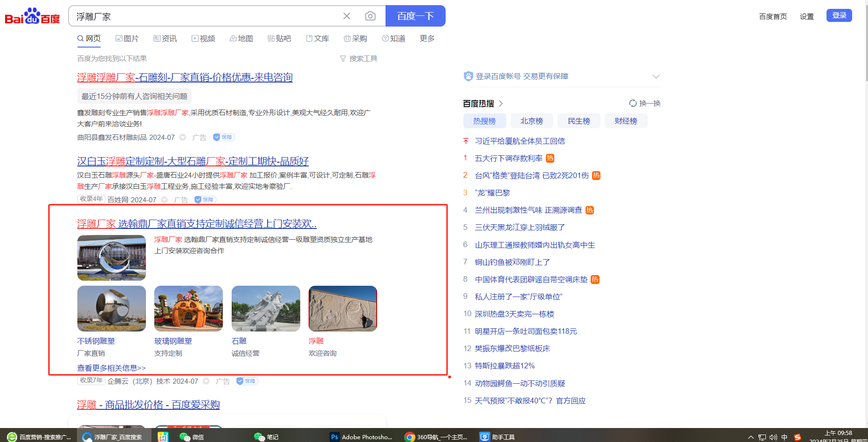868x442 pixels.
Task: Click the Baidu logo
Action: pos(32,16)
